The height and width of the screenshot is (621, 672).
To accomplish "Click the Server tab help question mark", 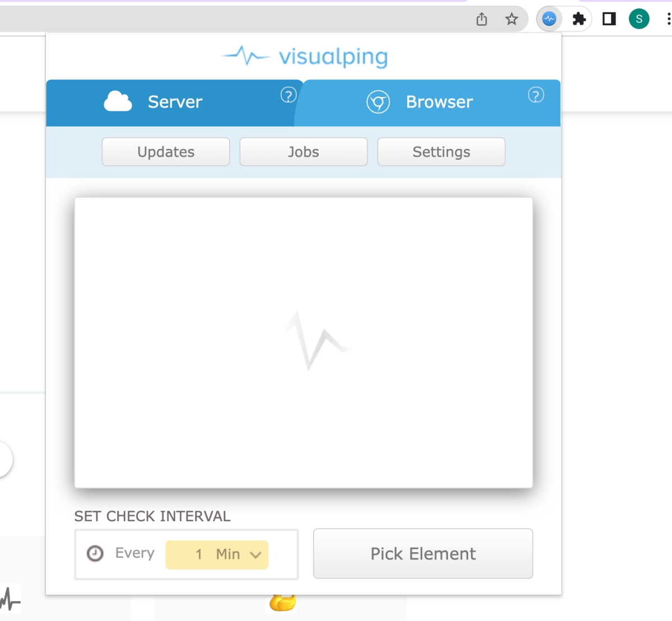I will [x=288, y=95].
